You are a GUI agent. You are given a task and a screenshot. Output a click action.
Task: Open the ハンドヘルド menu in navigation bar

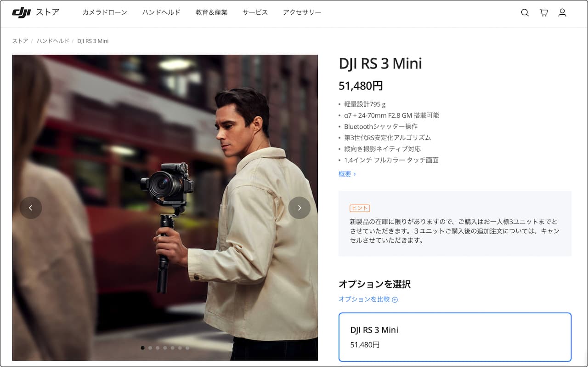point(161,12)
